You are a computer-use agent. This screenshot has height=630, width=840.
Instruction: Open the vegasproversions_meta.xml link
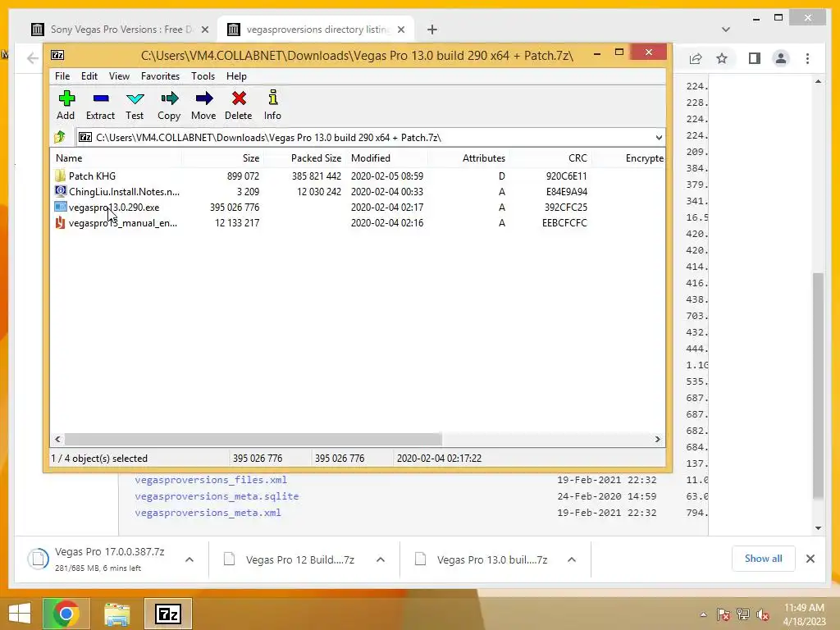pos(208,513)
